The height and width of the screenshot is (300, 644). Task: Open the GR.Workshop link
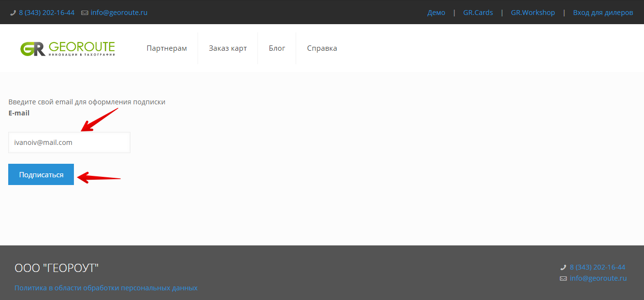click(533, 13)
